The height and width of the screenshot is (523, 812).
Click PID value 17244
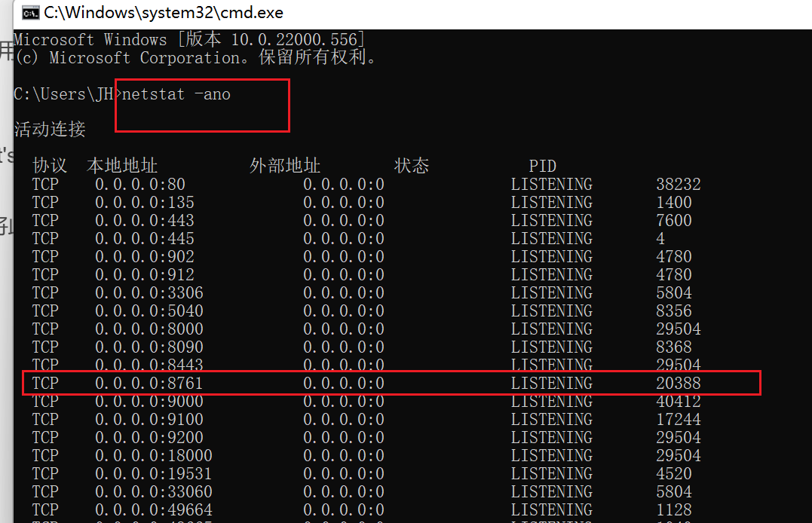[x=679, y=420]
